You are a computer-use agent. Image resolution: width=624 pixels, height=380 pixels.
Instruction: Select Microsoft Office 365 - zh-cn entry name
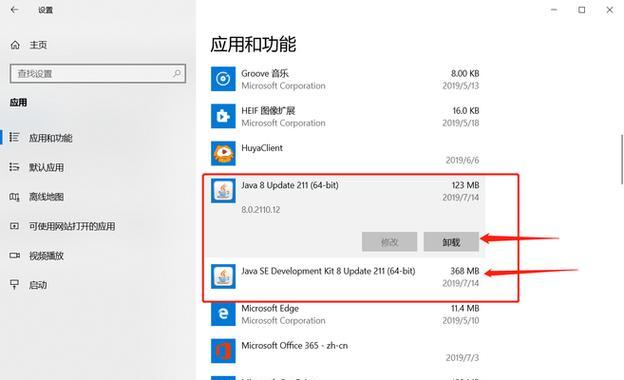(294, 345)
